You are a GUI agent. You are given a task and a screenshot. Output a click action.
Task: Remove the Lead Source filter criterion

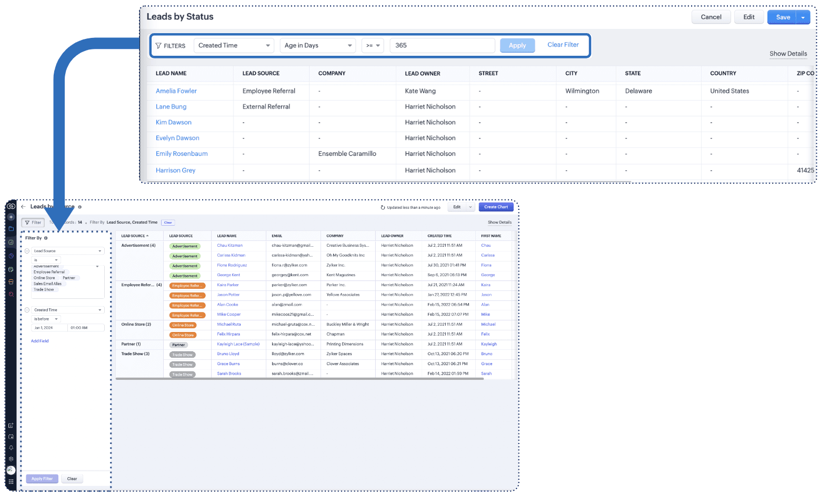click(x=27, y=251)
